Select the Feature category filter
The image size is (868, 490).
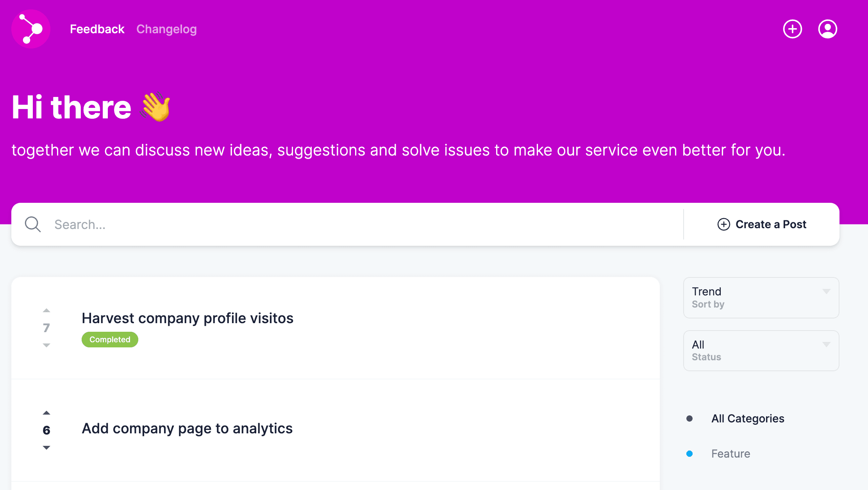pos(730,454)
